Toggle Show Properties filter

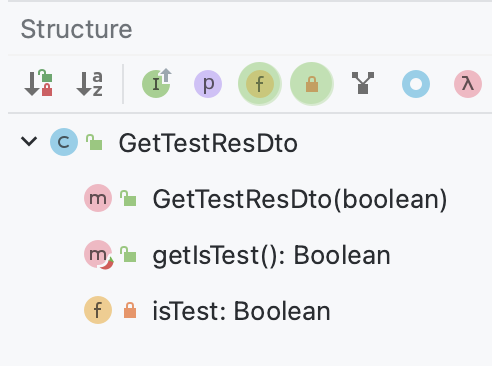[208, 84]
